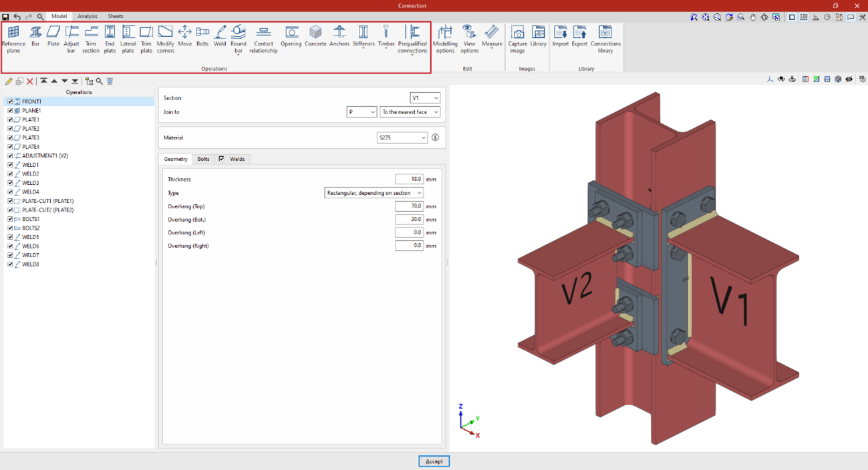Select the Bolts tool
Viewport: 868px width, 470px height.
pos(202,37)
